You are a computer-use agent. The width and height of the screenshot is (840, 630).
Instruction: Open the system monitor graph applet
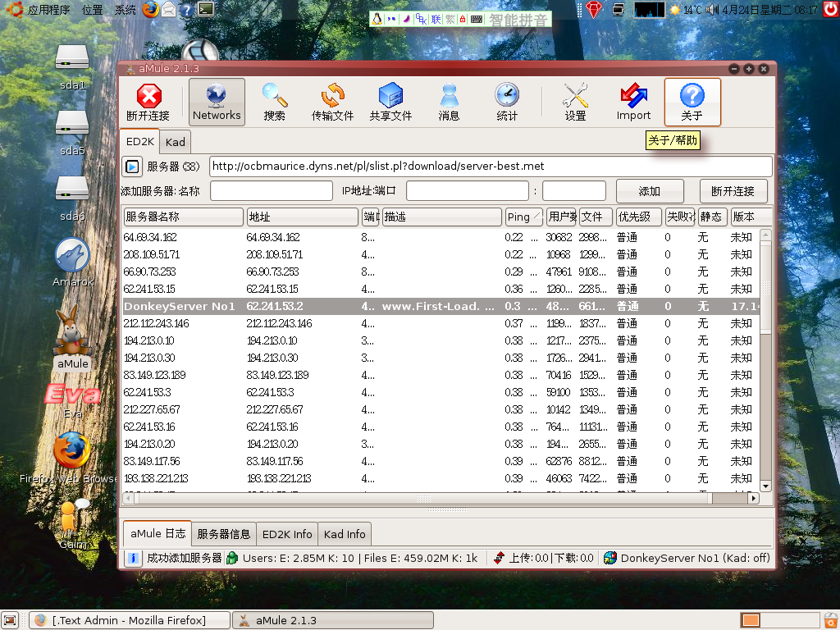[650, 10]
